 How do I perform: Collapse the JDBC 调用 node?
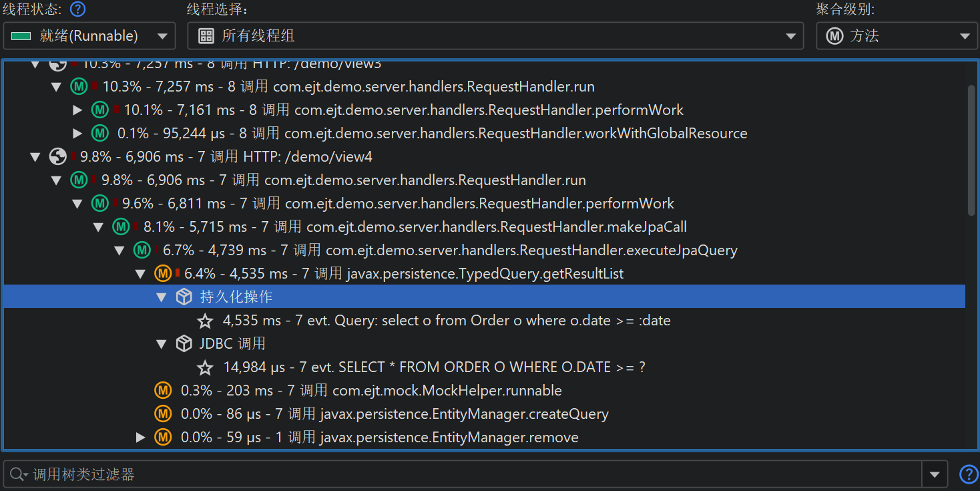161,344
